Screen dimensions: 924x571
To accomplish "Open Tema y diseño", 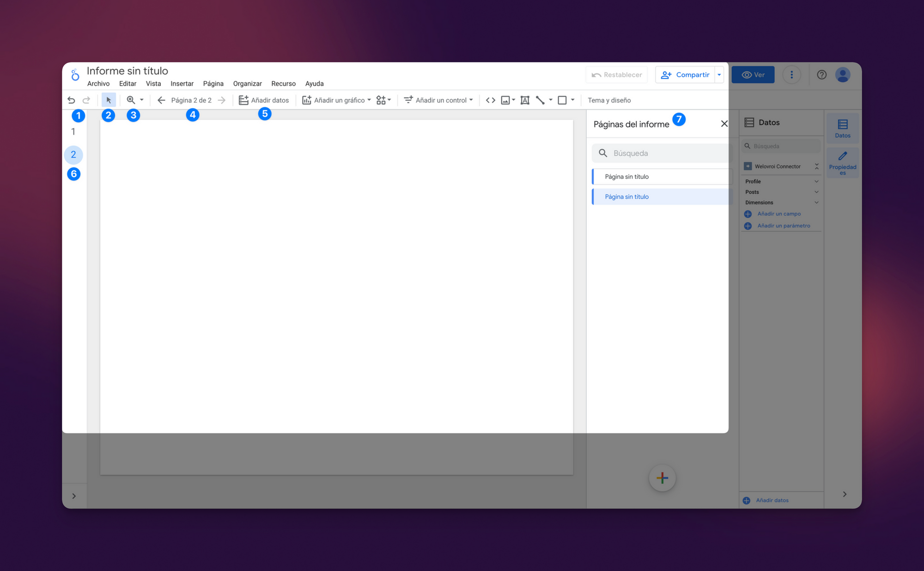I will pyautogui.click(x=609, y=100).
